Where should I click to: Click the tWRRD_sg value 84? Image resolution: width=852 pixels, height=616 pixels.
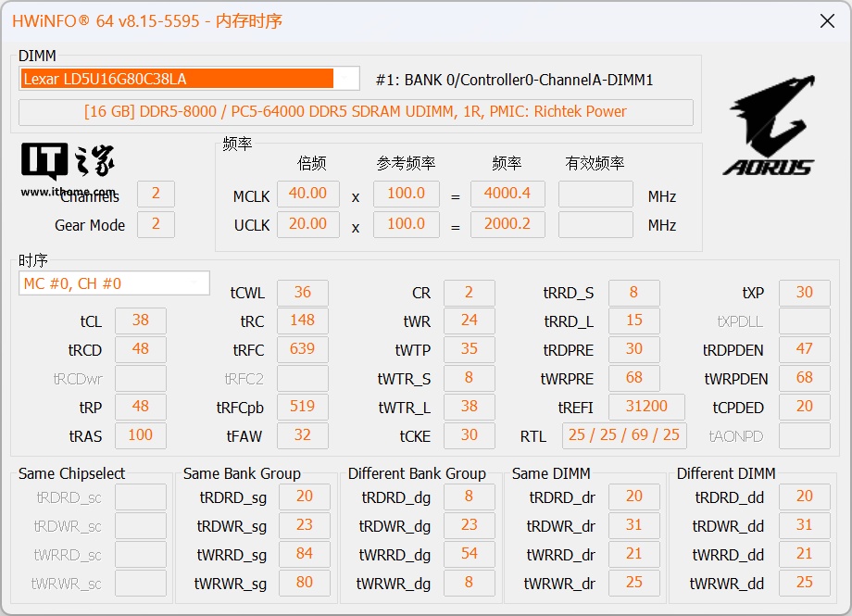[304, 554]
